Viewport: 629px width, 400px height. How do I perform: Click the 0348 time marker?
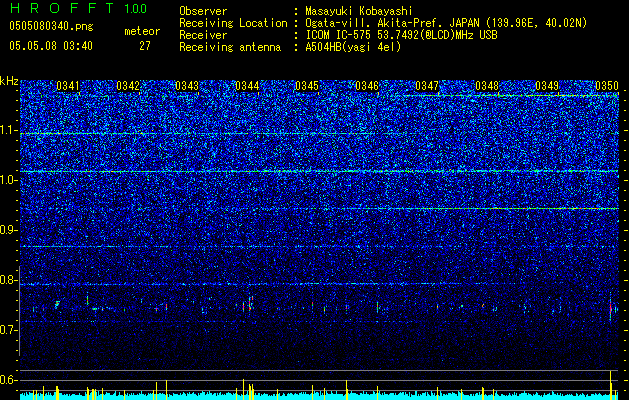click(x=487, y=86)
